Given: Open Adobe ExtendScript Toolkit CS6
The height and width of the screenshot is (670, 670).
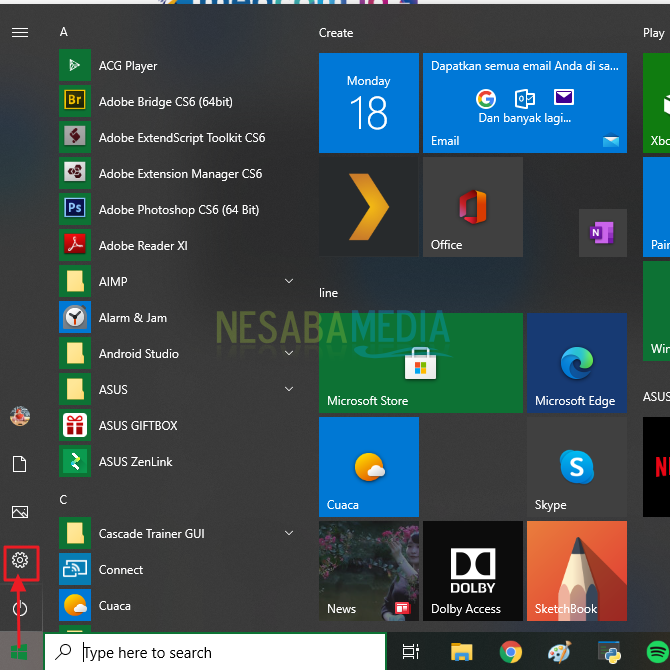Looking at the screenshot, I should tap(177, 137).
